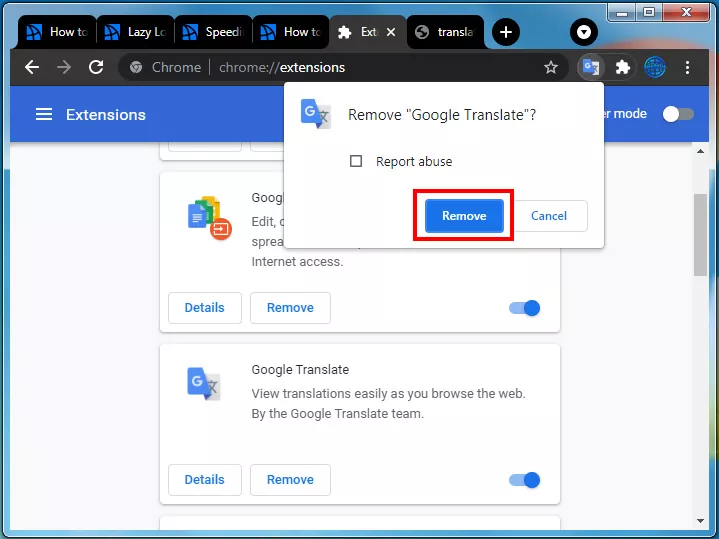This screenshot has width=719, height=539.
Task: Switch to the 'Lazy Lo' tab
Action: tap(136, 32)
